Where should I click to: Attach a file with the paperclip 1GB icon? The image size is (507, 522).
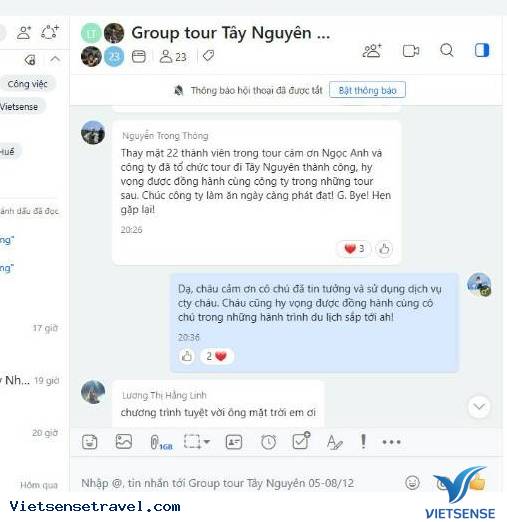click(x=161, y=443)
